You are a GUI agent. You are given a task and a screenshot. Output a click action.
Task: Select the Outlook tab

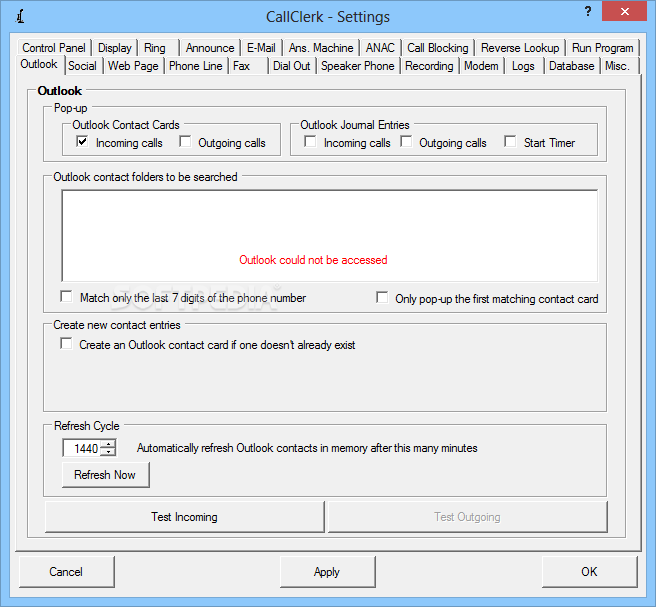coord(39,64)
